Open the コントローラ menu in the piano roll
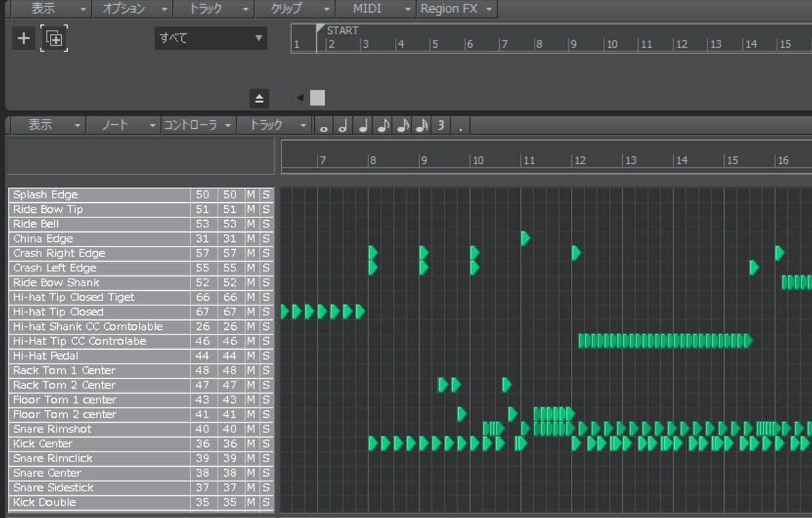Screen dimensions: 812x518 pos(198,125)
